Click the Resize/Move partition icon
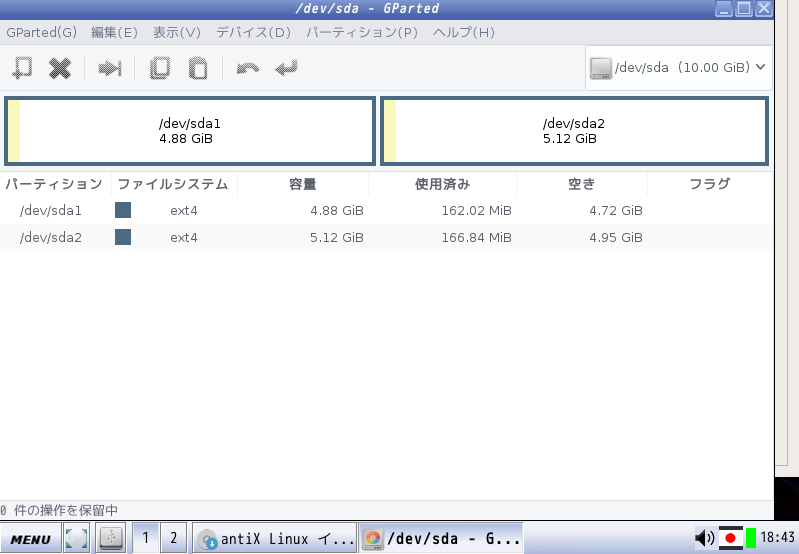The width and height of the screenshot is (799, 554). pyautogui.click(x=110, y=68)
